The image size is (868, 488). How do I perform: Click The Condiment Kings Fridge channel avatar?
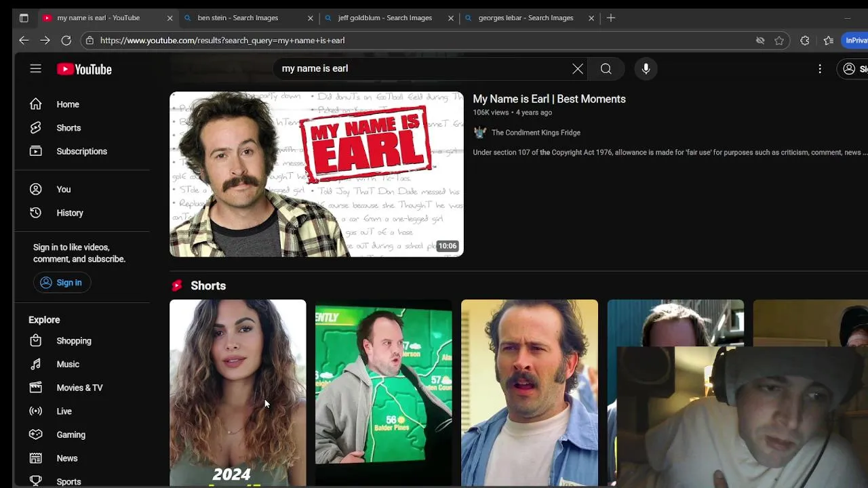tap(480, 133)
